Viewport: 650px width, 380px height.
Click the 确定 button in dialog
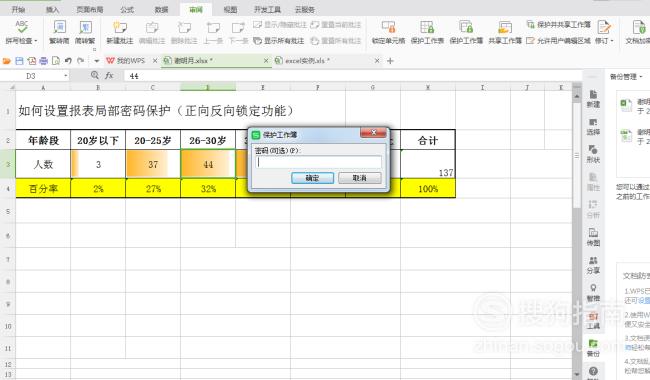pyautogui.click(x=312, y=178)
